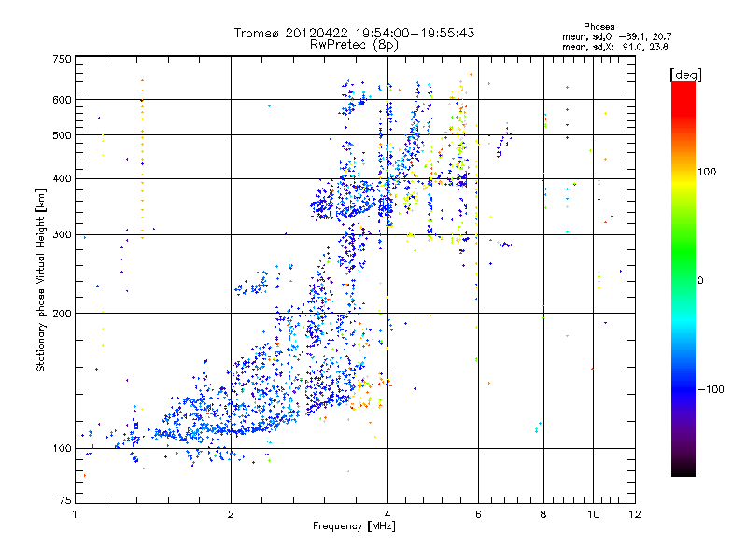Click the 'mean, sd,X: 91.0, 23.8' line
Screen dimensions: 747x560
click(614, 47)
